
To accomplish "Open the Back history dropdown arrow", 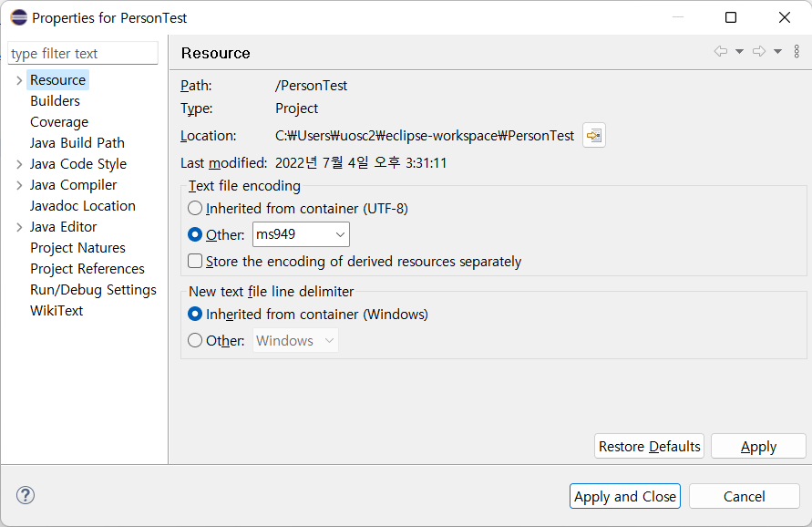I will (x=739, y=51).
